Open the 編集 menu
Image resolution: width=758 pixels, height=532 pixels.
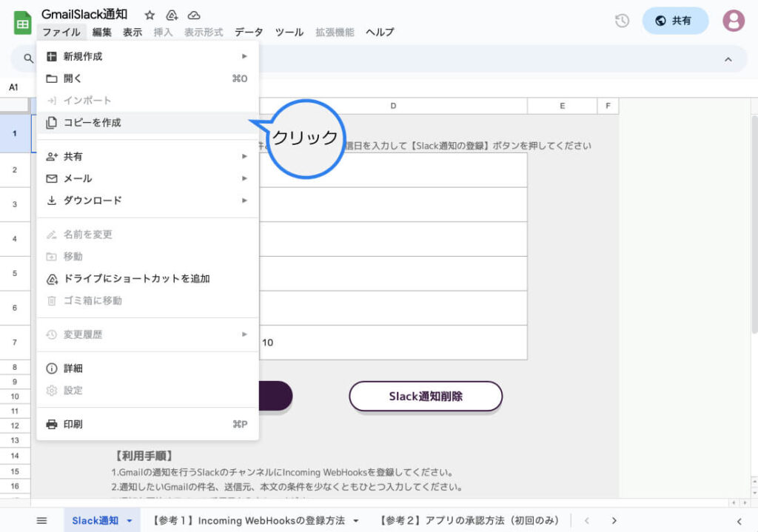(x=102, y=33)
